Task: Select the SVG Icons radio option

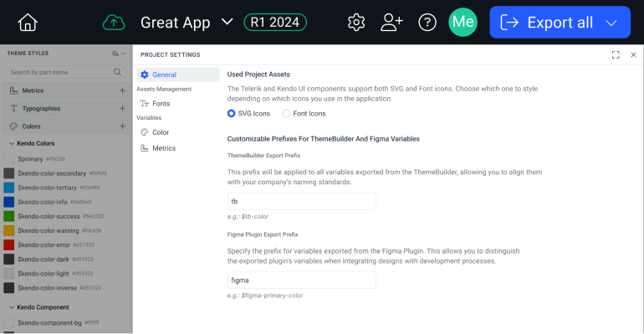Action: click(231, 113)
